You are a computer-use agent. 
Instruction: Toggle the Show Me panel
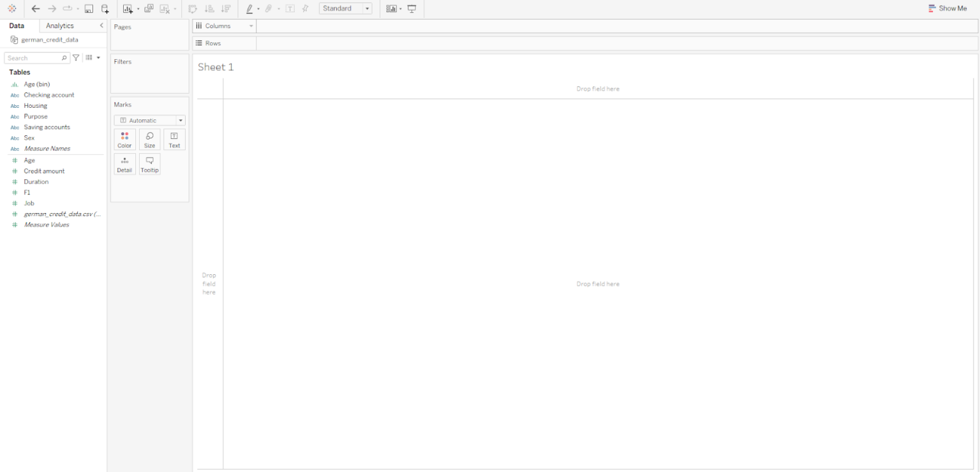click(x=948, y=8)
